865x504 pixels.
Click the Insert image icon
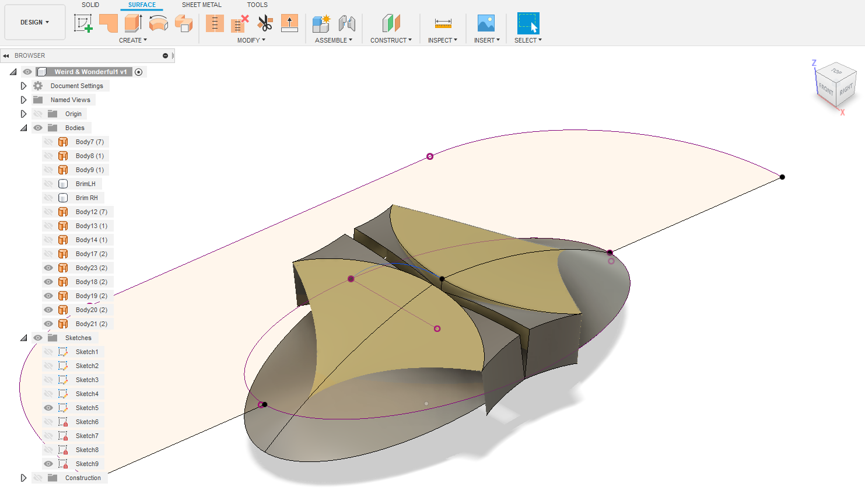click(x=486, y=23)
